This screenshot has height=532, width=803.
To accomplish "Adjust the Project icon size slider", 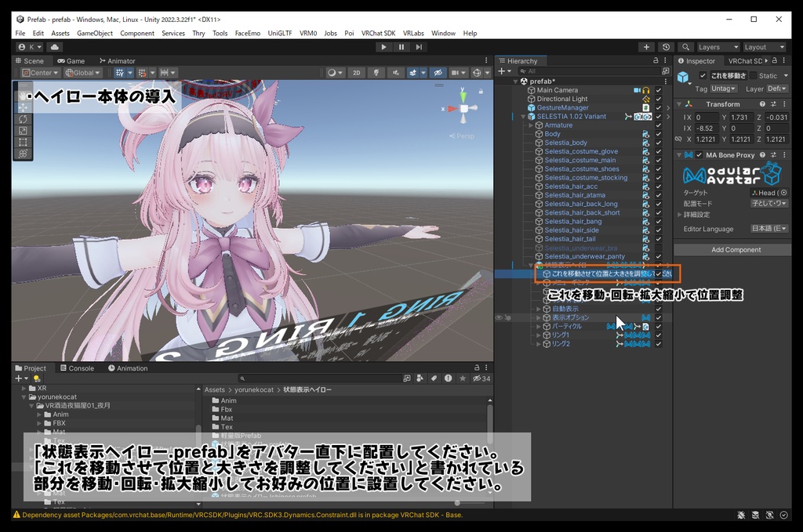I will click(457, 503).
